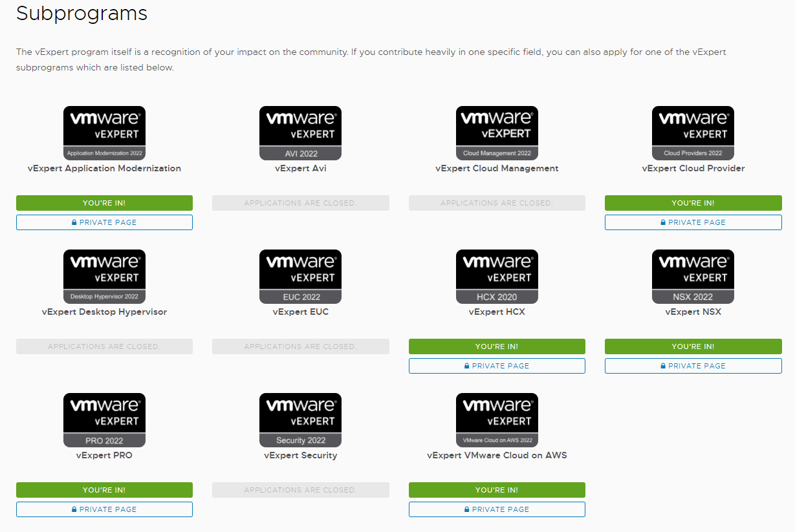The image size is (795, 532).
Task: Click "You're In!" under vExpert PRO
Action: pyautogui.click(x=104, y=490)
